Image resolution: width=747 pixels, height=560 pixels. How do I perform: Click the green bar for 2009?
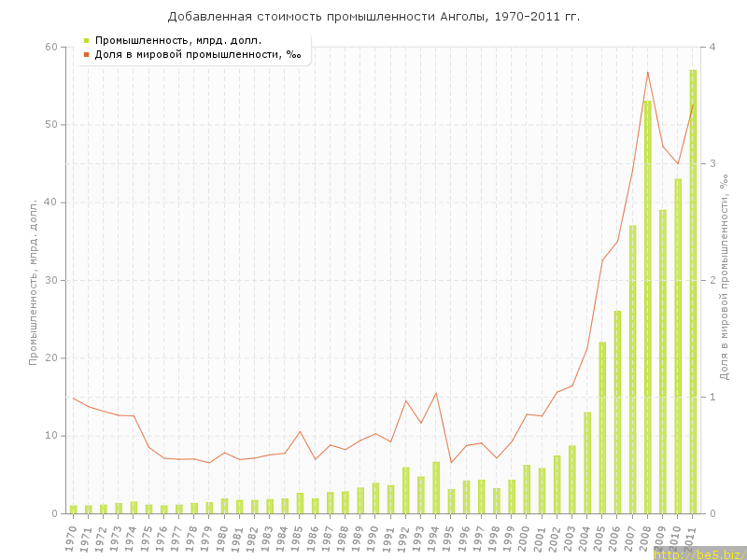(x=663, y=361)
